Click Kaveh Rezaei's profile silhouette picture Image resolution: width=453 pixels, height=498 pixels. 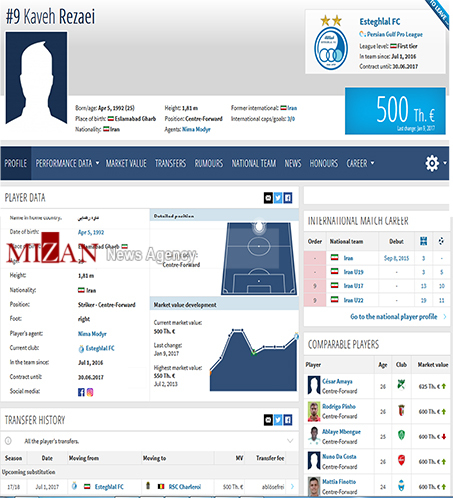click(36, 78)
